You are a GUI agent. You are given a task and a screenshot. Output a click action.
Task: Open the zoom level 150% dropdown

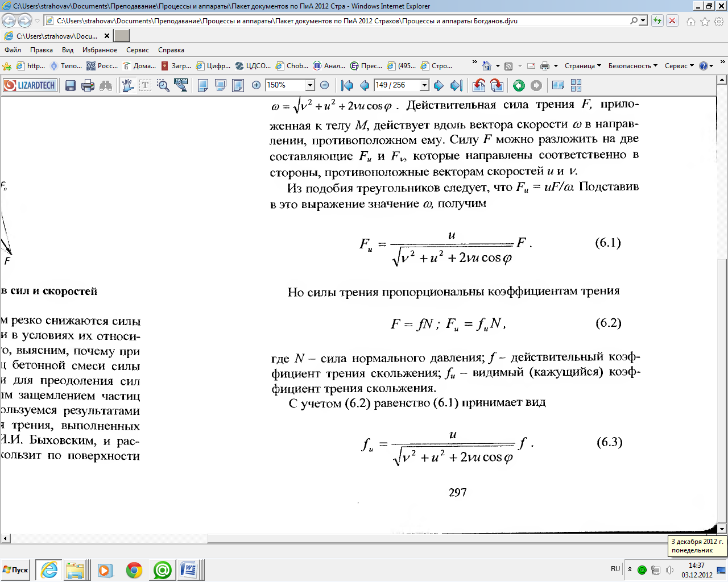click(310, 85)
